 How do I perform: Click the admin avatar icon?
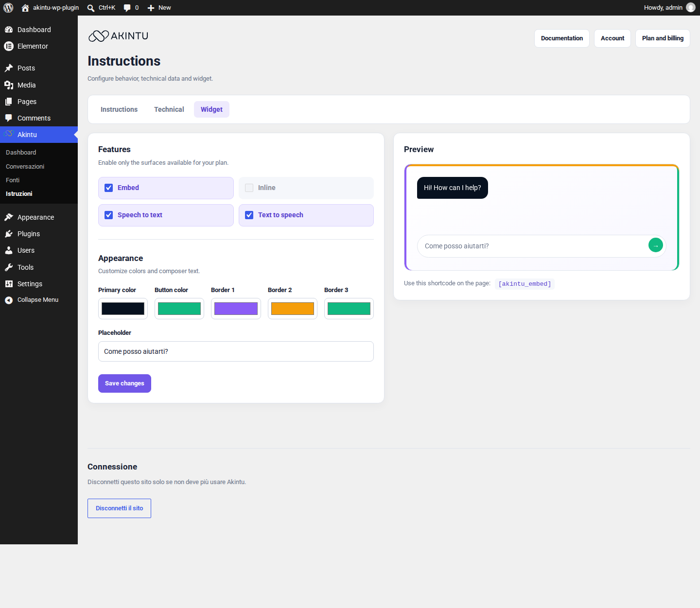coord(691,8)
